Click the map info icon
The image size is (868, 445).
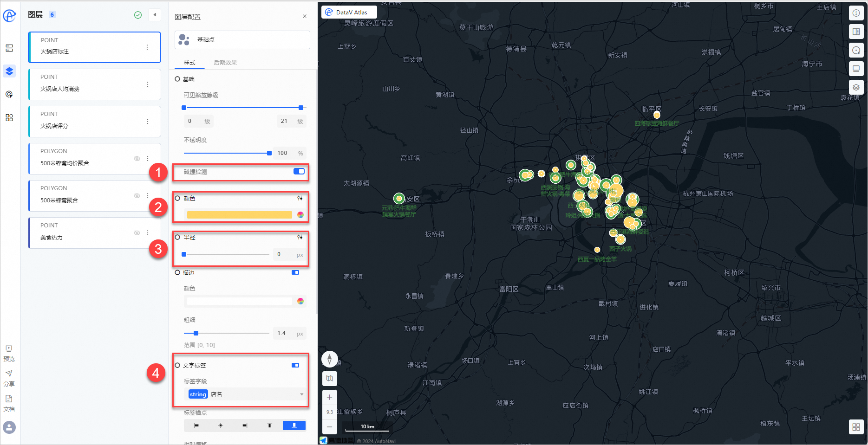856,13
